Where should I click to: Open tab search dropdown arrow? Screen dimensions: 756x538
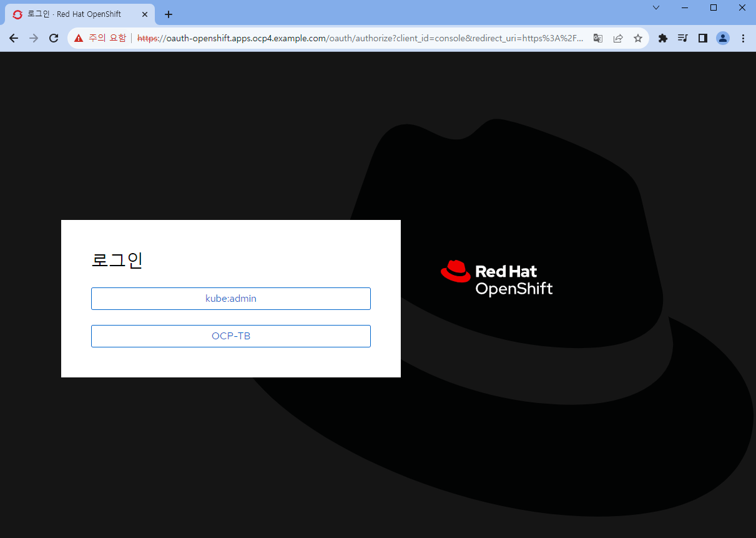pos(656,7)
